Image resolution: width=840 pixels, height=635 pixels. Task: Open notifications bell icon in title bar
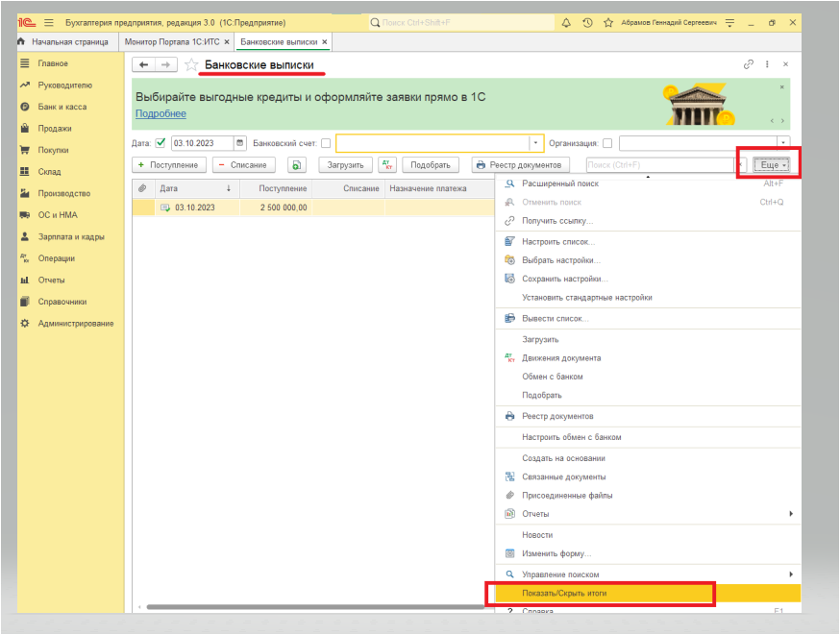coord(566,22)
